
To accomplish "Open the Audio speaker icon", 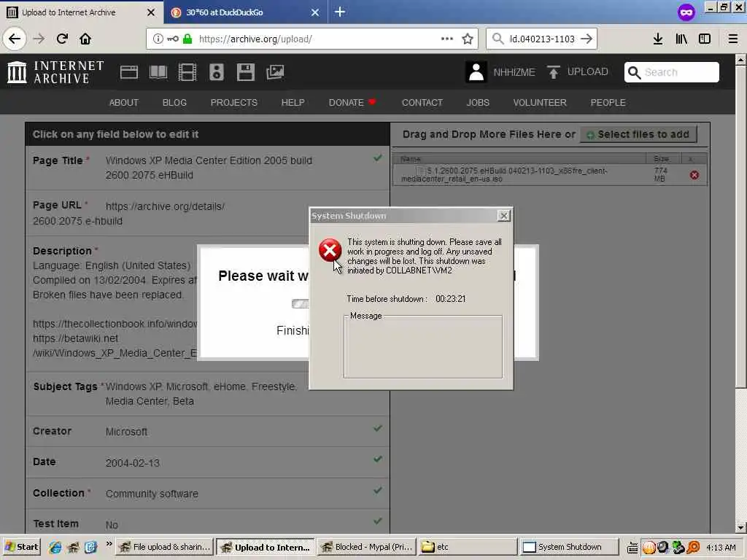I will tap(216, 72).
